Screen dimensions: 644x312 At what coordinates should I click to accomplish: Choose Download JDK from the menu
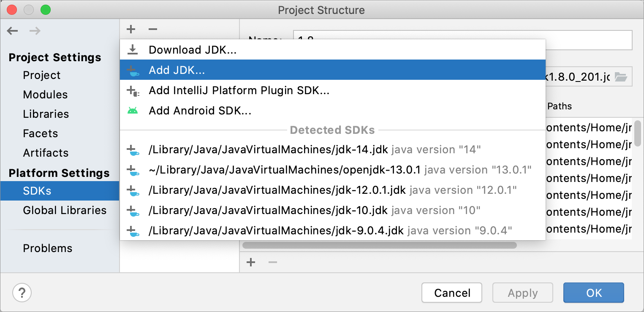193,50
